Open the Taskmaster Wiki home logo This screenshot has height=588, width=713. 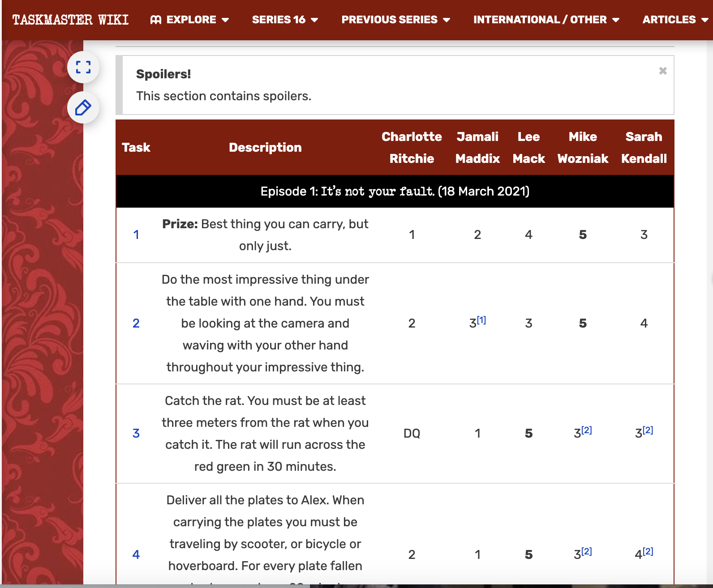pos(70,20)
